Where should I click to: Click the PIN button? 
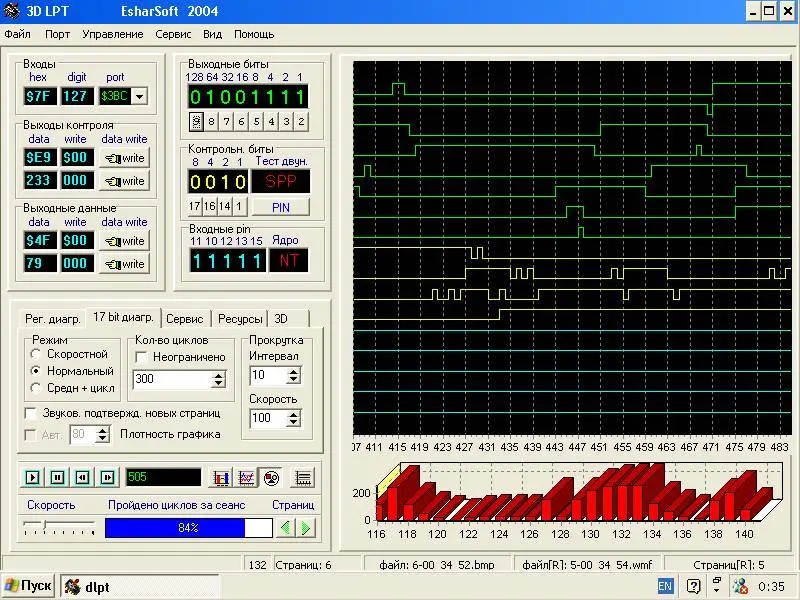click(280, 207)
